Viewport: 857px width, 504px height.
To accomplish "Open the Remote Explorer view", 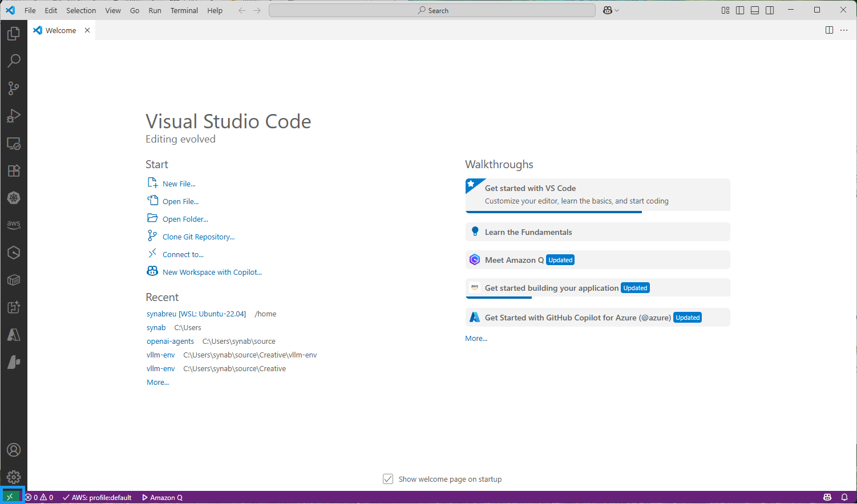I will click(14, 143).
